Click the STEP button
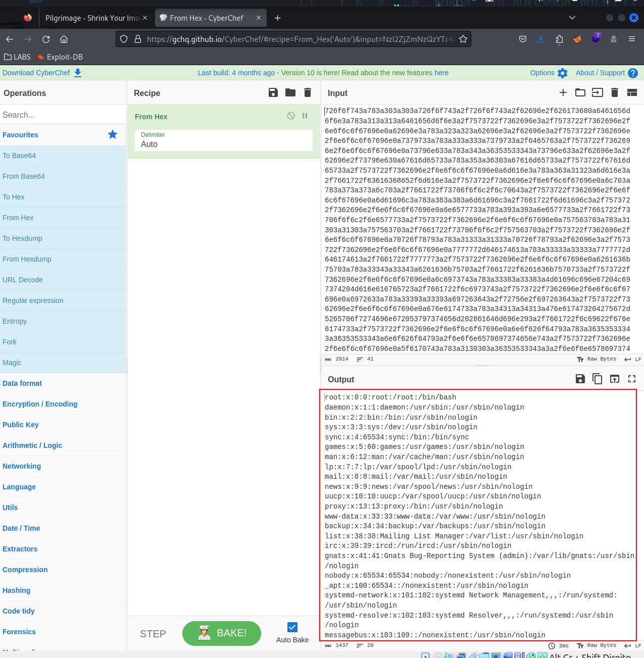 click(x=153, y=634)
